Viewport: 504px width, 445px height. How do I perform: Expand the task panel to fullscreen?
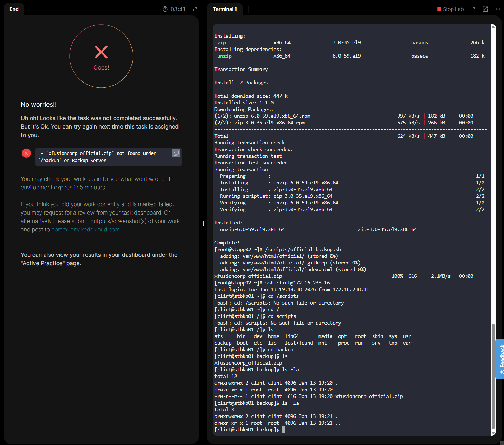pos(195,9)
